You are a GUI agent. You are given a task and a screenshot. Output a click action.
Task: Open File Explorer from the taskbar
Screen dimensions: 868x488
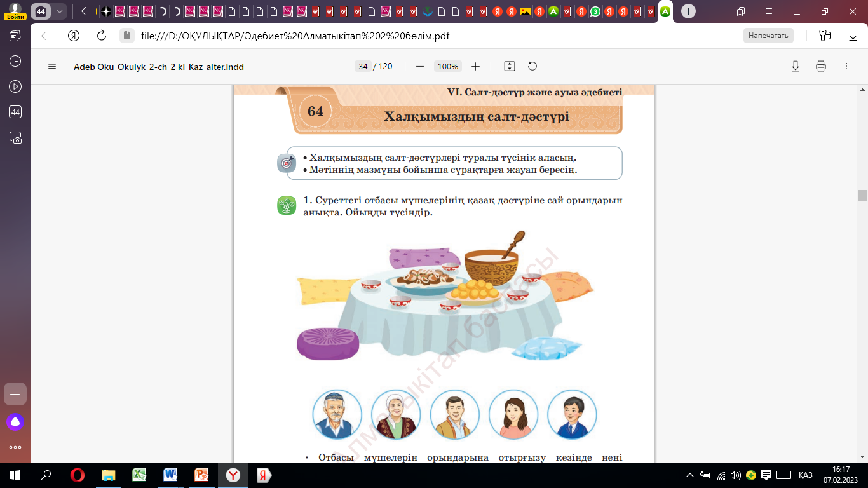click(109, 475)
